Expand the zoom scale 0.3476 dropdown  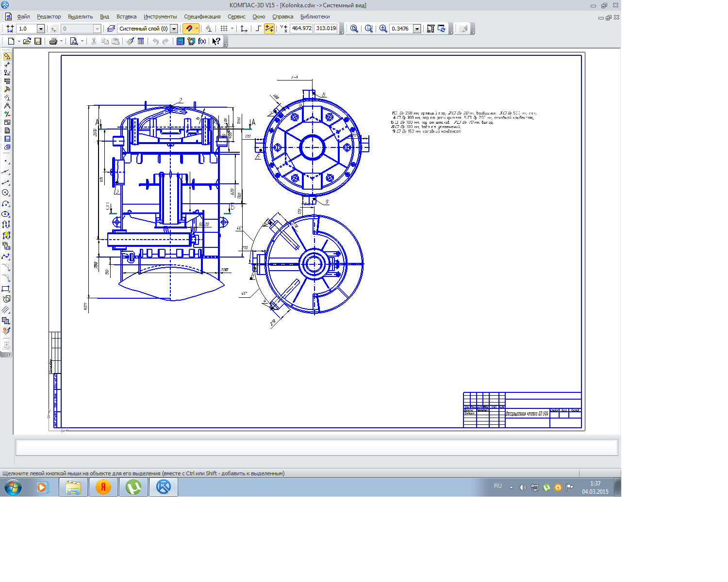pos(417,29)
